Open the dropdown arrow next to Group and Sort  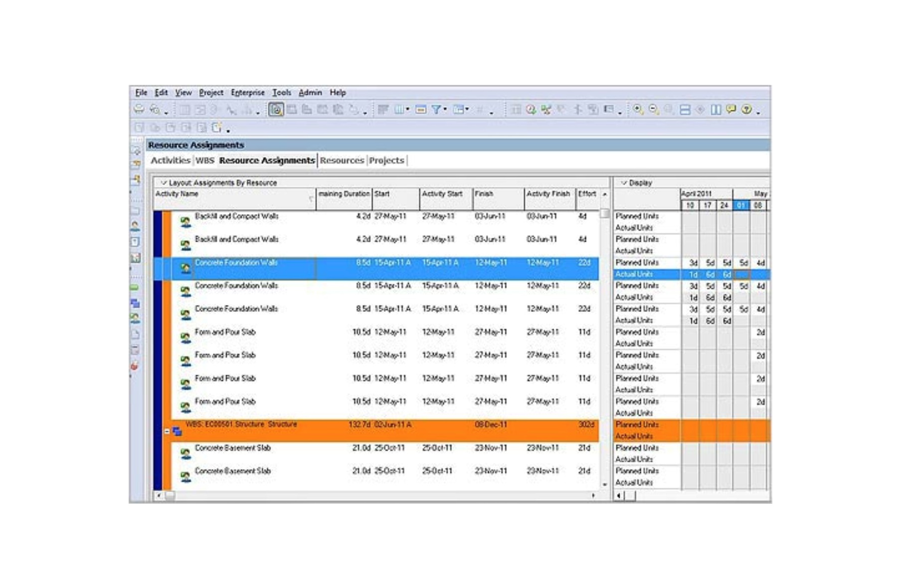tap(467, 109)
